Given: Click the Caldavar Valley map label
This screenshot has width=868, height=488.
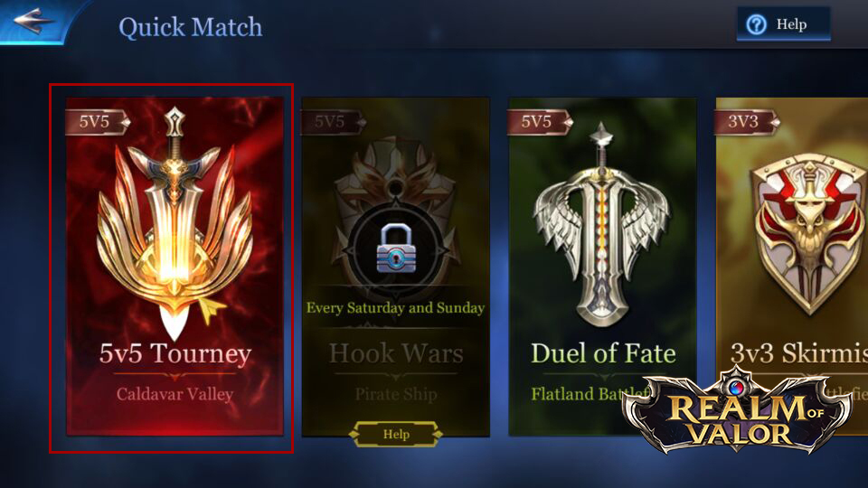Looking at the screenshot, I should coord(175,394).
